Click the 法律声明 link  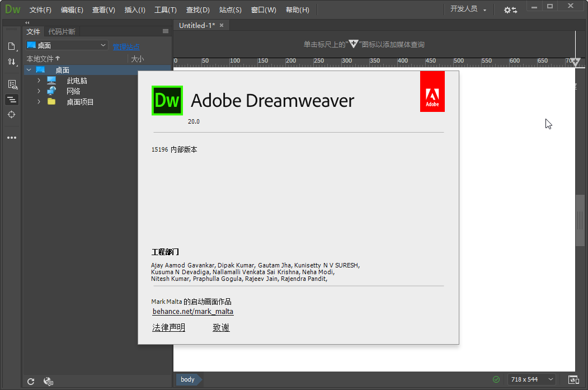pos(168,327)
